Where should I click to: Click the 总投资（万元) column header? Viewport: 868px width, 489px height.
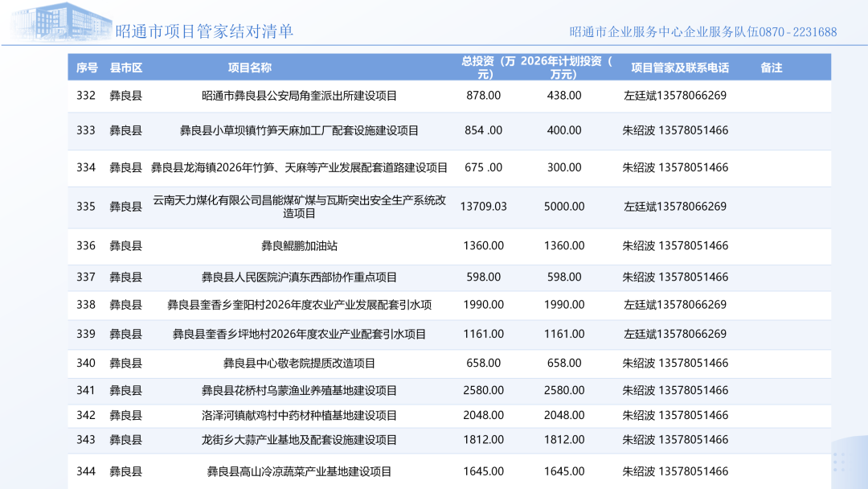click(489, 68)
